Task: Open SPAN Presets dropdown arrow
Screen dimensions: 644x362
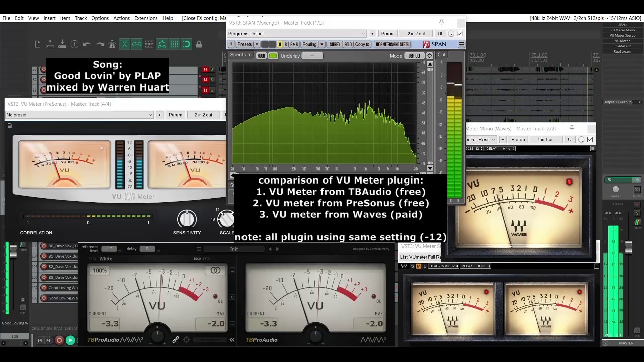Action: pyautogui.click(x=257, y=44)
